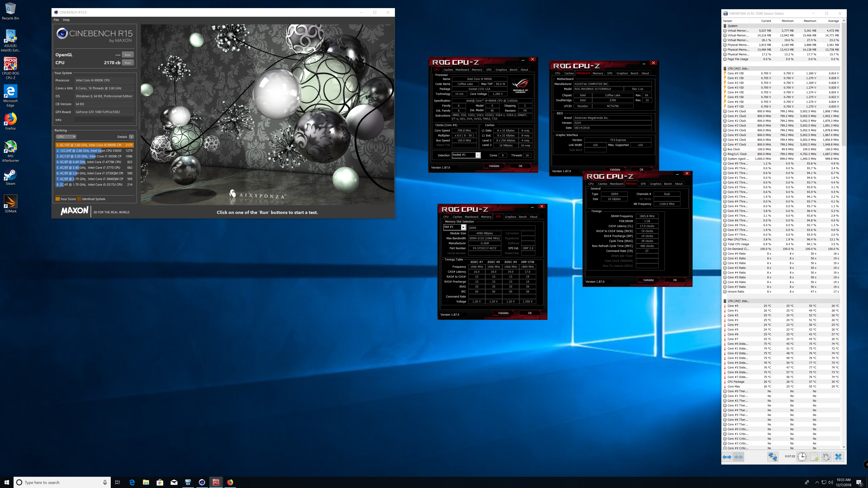This screenshot has width=868, height=488.
Task: Click HWiNFO taskbar icon
Action: pyautogui.click(x=188, y=482)
